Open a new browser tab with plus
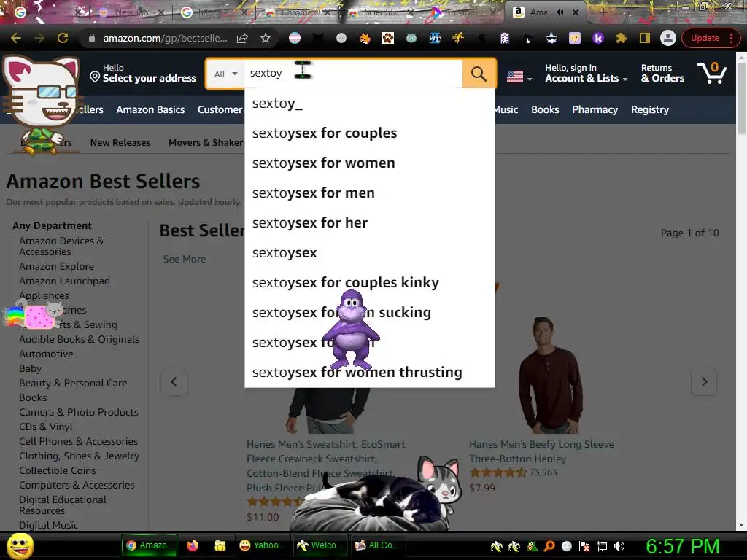The height and width of the screenshot is (560, 747). pos(603,12)
